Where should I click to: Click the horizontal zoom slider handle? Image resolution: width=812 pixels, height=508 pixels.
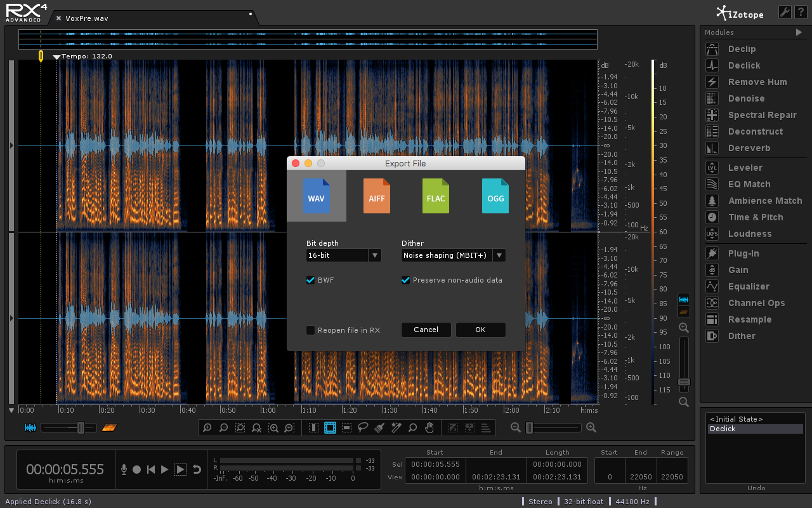click(529, 428)
